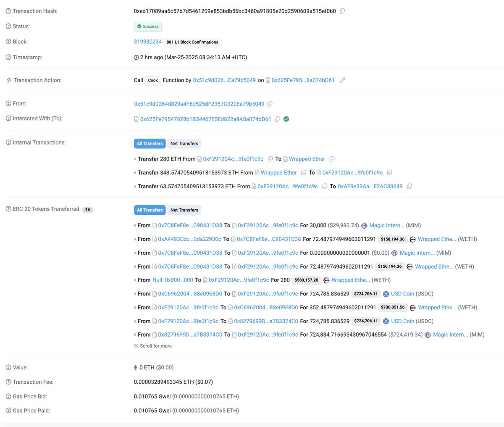Select the All Transfers tab for Internal Transactions
The width and height of the screenshot is (504, 427).
tap(150, 143)
